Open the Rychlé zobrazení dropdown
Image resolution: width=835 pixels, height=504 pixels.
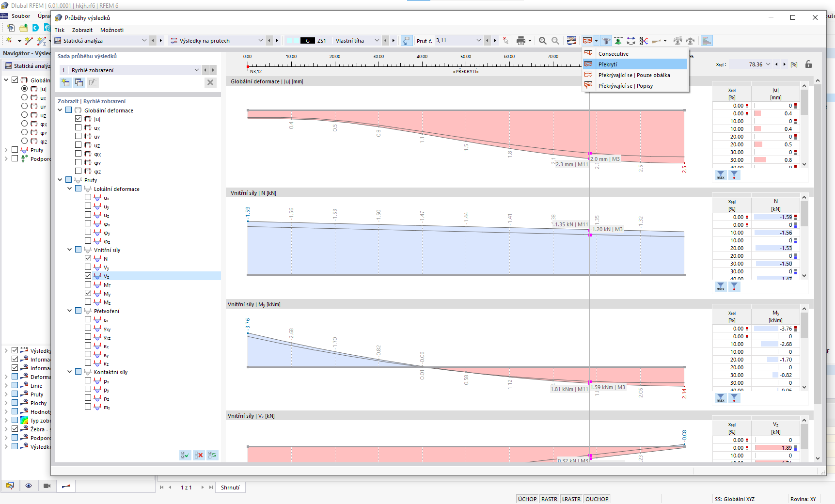click(197, 70)
